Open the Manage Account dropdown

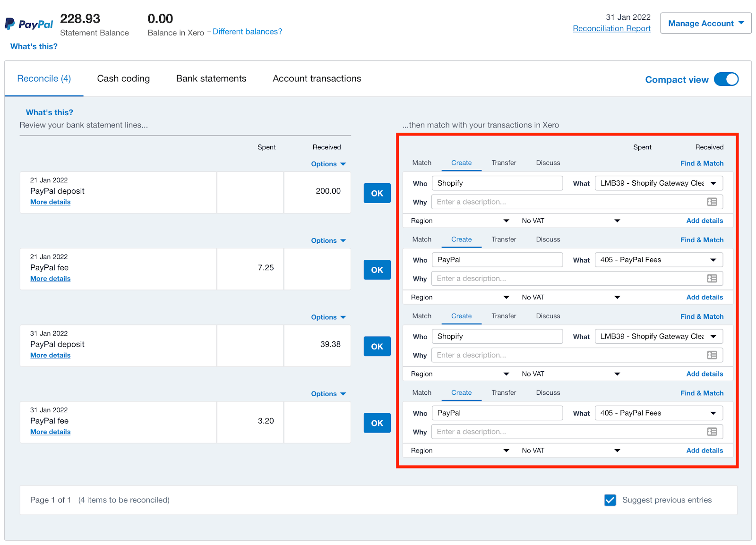coord(705,23)
